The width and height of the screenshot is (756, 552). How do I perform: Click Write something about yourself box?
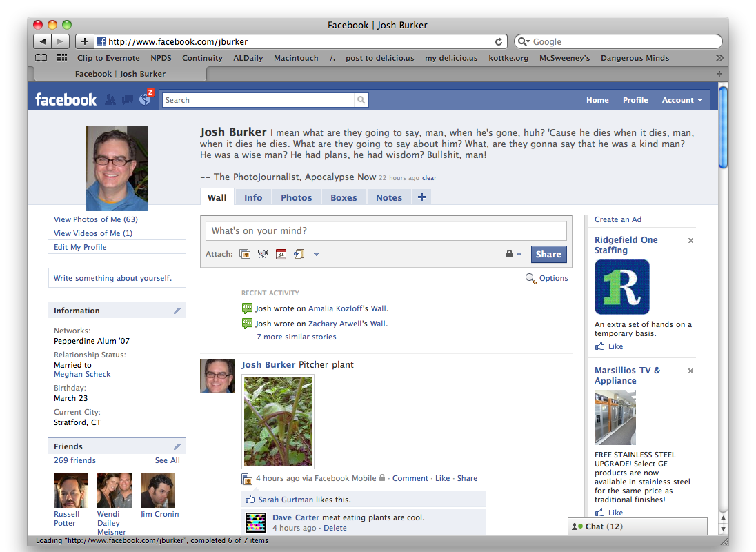coord(117,278)
